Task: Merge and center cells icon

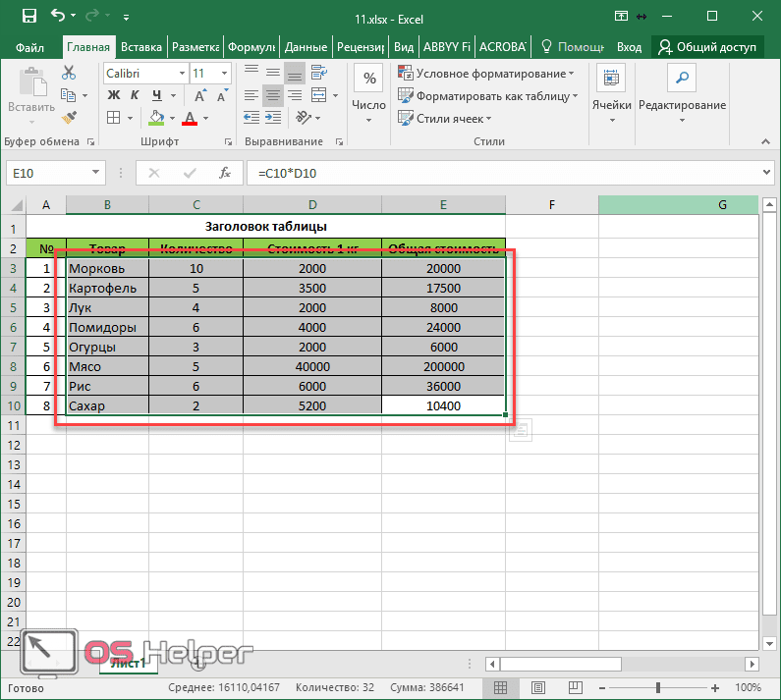Action: coord(318,95)
